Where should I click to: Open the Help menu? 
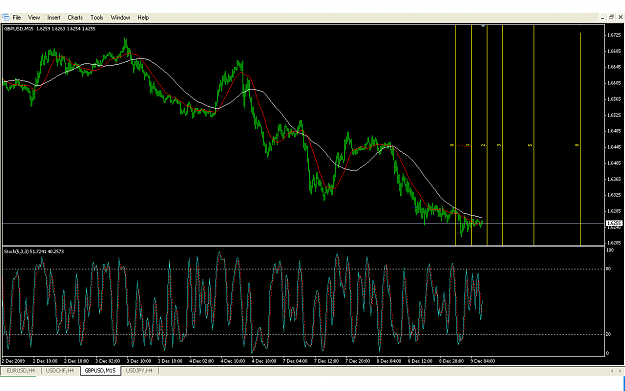143,18
